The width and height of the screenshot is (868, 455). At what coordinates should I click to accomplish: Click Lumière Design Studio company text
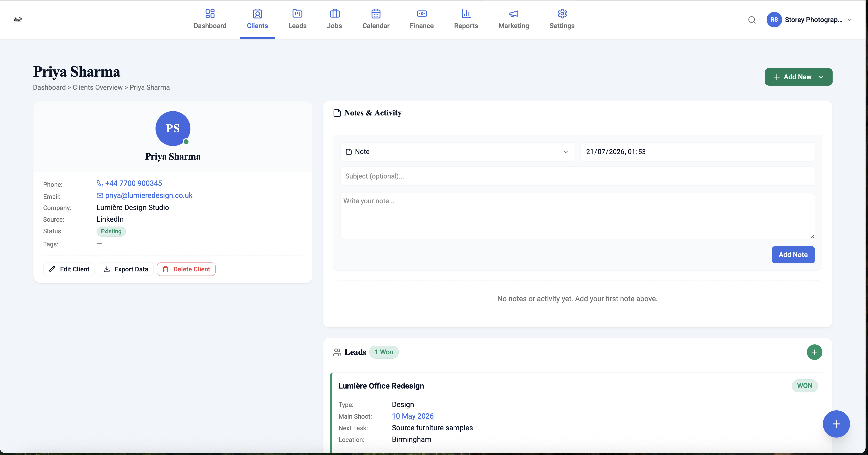[x=133, y=207]
